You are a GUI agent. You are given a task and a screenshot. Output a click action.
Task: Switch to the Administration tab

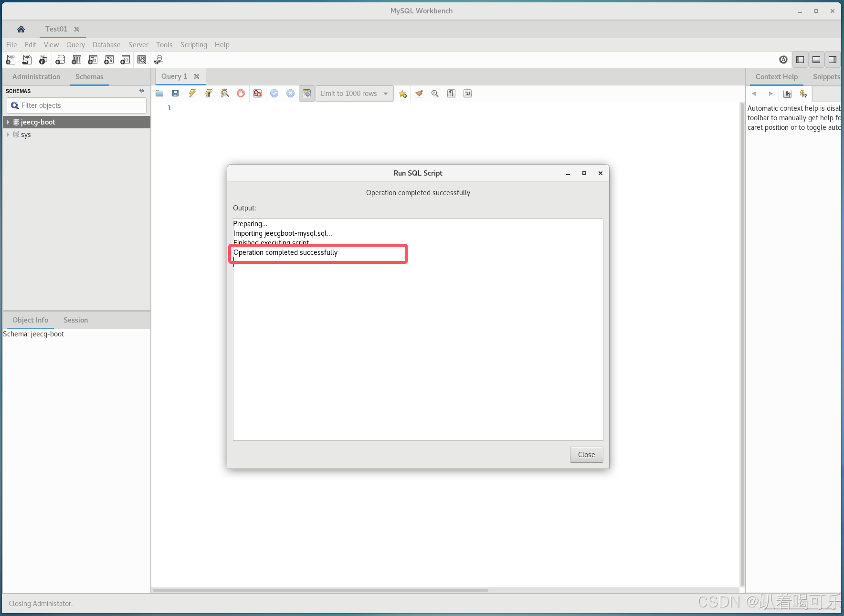pyautogui.click(x=36, y=77)
